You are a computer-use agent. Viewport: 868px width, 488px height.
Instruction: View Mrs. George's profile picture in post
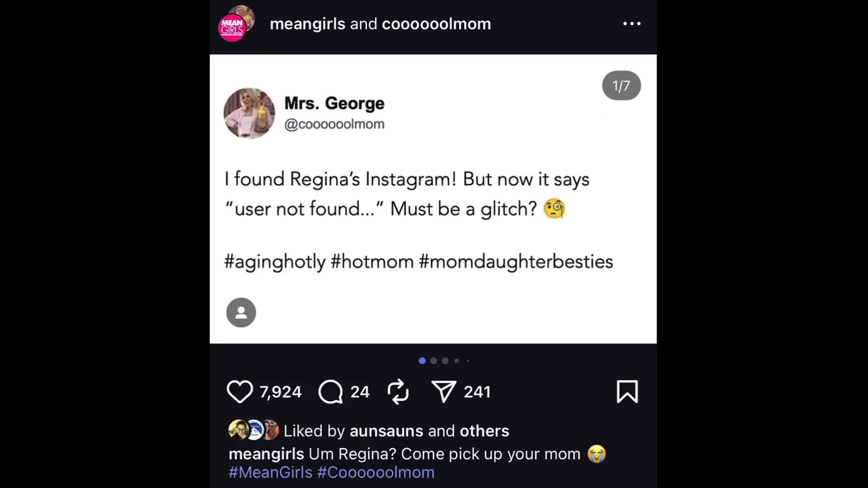[x=249, y=113]
